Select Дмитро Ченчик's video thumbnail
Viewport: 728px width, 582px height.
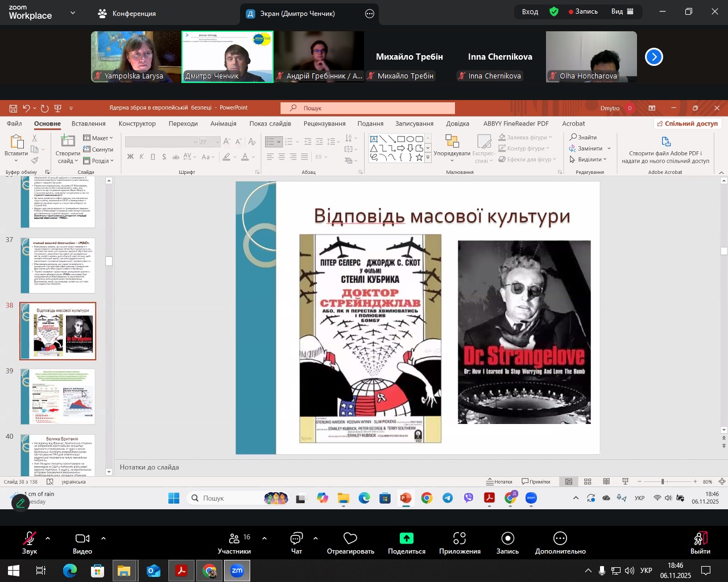point(227,57)
